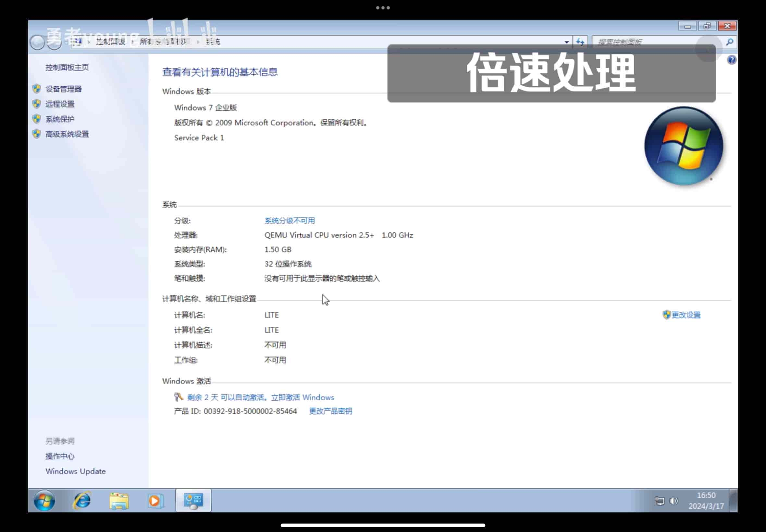This screenshot has height=532, width=766.
Task: Click product ID 00392-918-5000002-85464
Action: [250, 411]
